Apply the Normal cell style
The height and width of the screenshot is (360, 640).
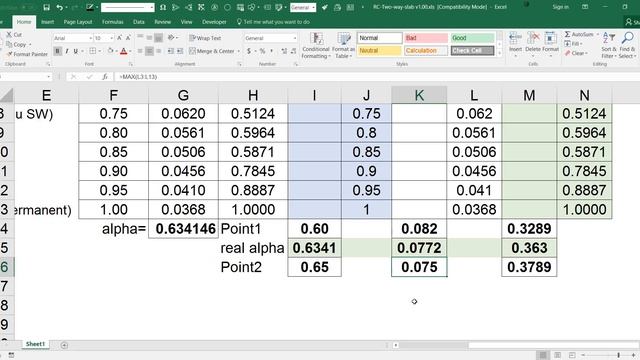click(x=380, y=38)
